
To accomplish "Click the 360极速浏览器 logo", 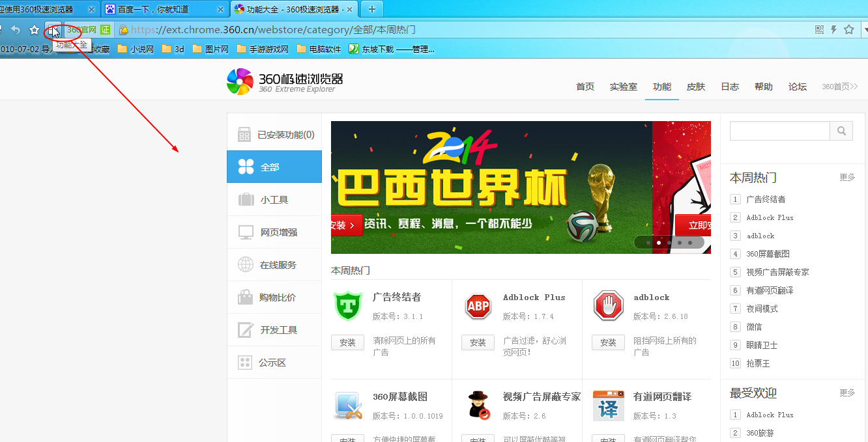I will (x=285, y=82).
